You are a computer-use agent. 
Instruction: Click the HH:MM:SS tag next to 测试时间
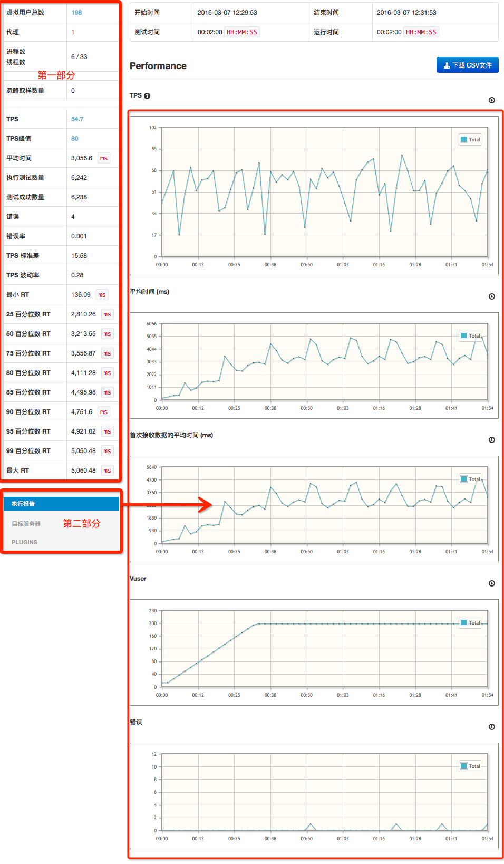pyautogui.click(x=242, y=32)
